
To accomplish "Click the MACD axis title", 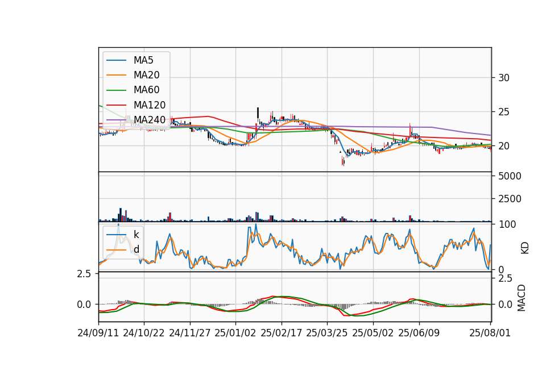I will [x=522, y=298].
